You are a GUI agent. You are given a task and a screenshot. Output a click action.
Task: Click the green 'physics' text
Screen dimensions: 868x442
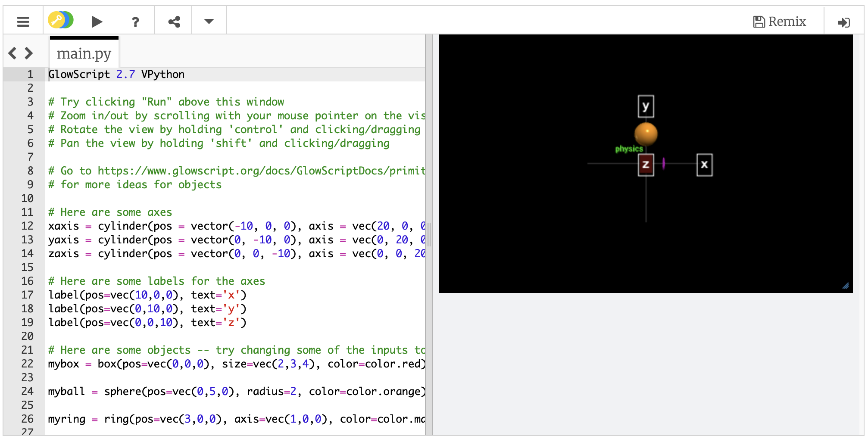(629, 149)
